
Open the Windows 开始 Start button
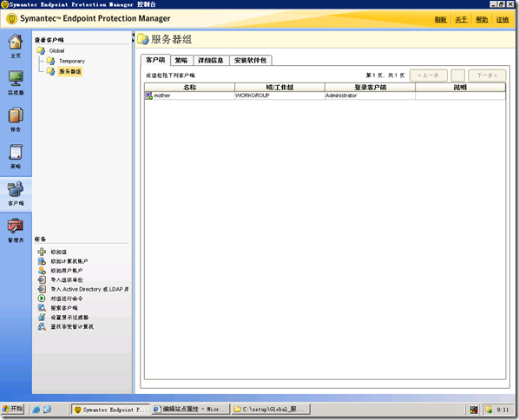(12, 409)
